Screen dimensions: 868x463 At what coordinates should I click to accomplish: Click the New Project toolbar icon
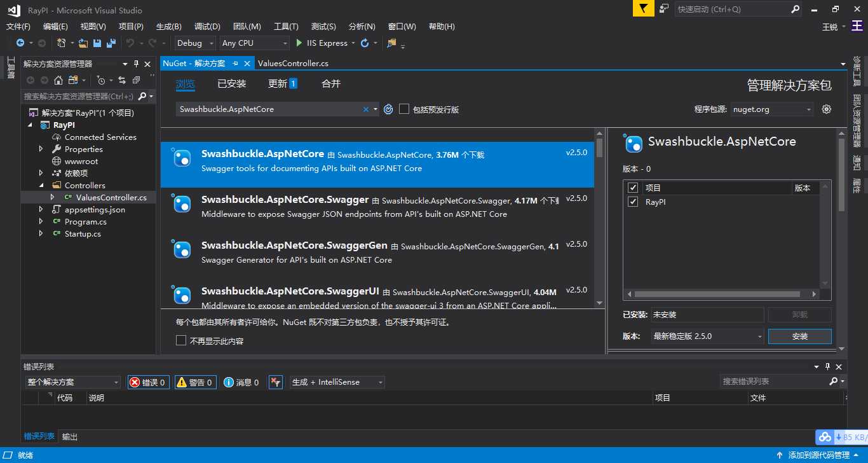[61, 43]
